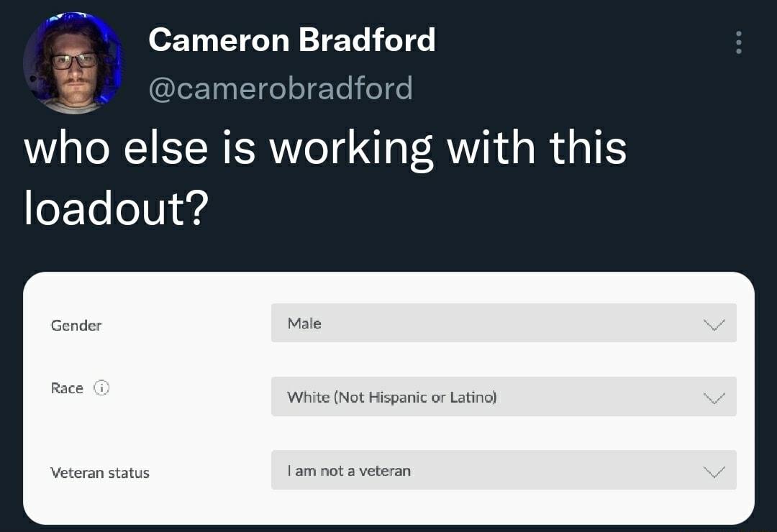Viewport: 777px width, 532px height.
Task: Click the @camerobradford handle
Action: tap(281, 87)
